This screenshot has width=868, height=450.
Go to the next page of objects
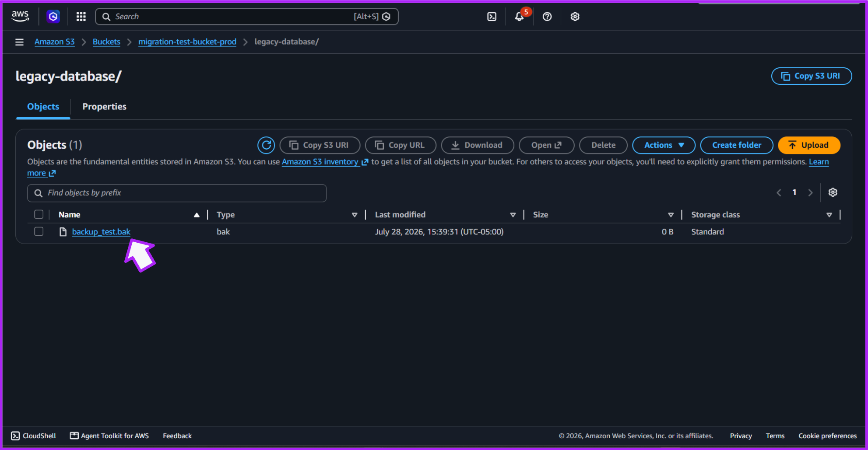[x=810, y=193]
